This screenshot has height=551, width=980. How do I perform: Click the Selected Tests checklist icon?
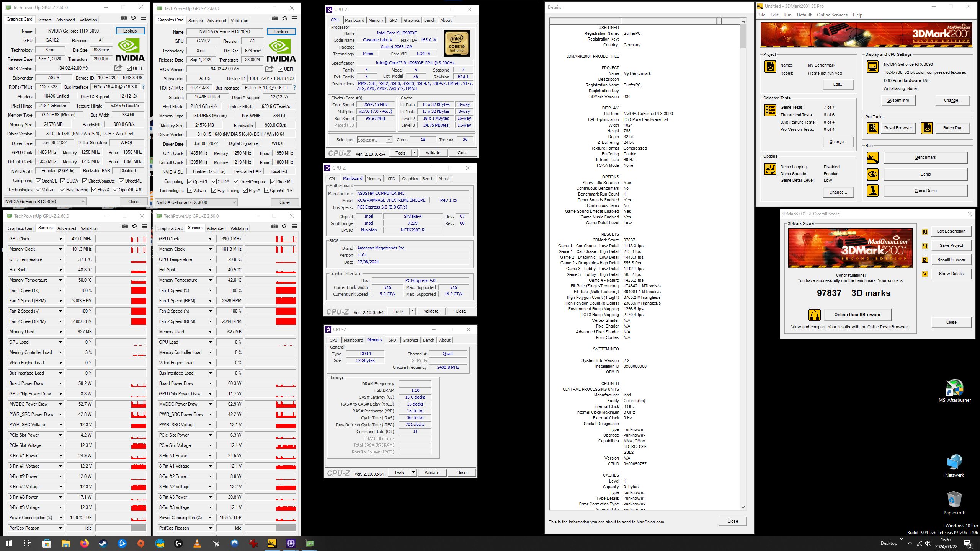click(x=770, y=110)
